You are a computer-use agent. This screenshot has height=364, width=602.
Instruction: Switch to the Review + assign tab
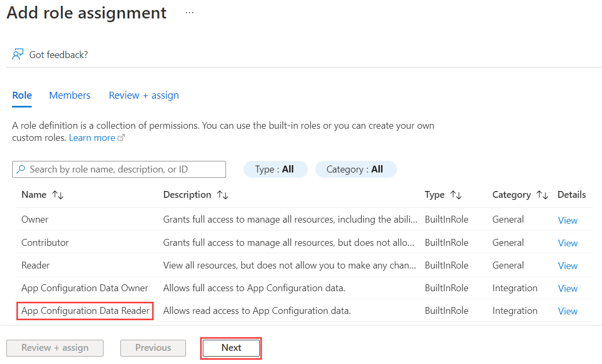click(x=143, y=95)
